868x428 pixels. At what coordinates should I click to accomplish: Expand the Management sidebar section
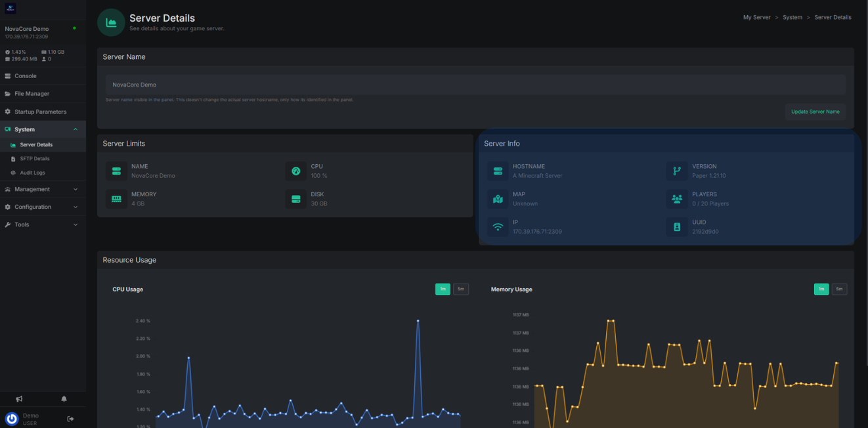pos(43,189)
